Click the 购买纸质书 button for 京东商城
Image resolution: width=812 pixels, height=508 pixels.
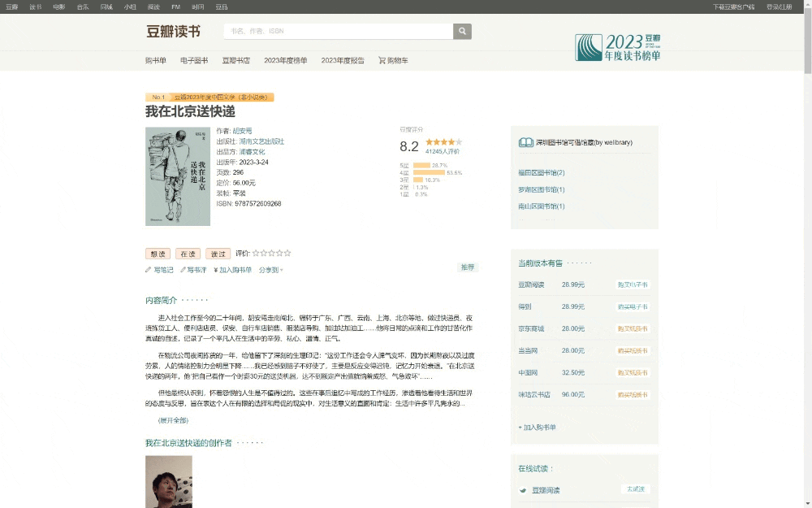(633, 328)
